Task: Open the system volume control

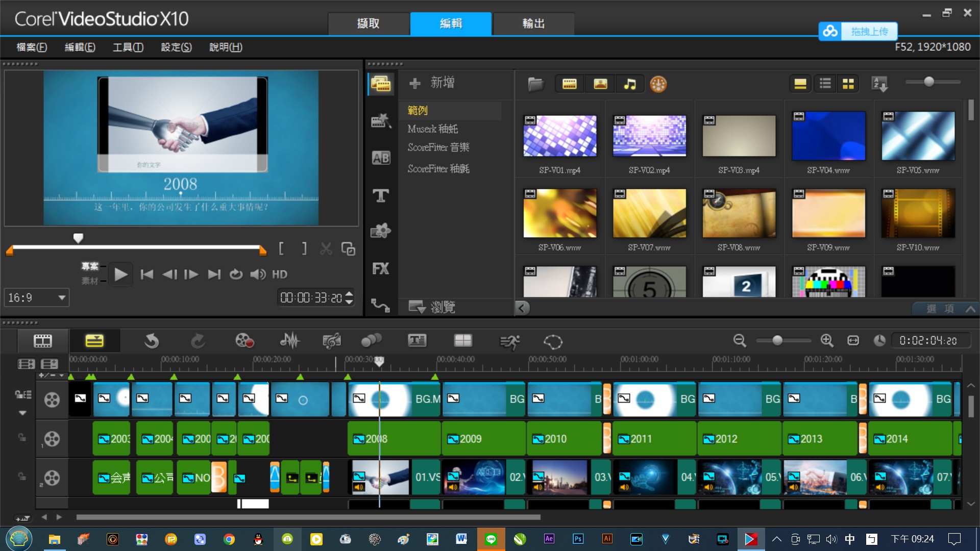Action: click(258, 274)
